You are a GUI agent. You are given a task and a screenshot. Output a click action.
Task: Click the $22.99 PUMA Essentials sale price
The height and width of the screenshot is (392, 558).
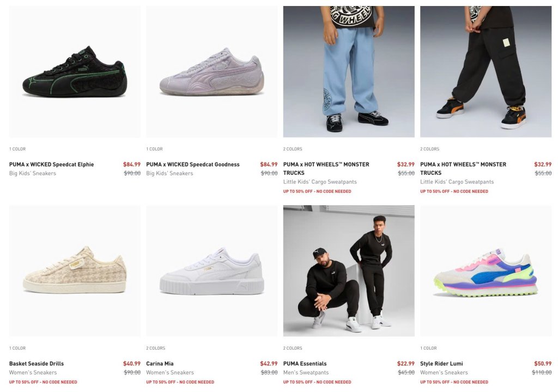(x=405, y=364)
